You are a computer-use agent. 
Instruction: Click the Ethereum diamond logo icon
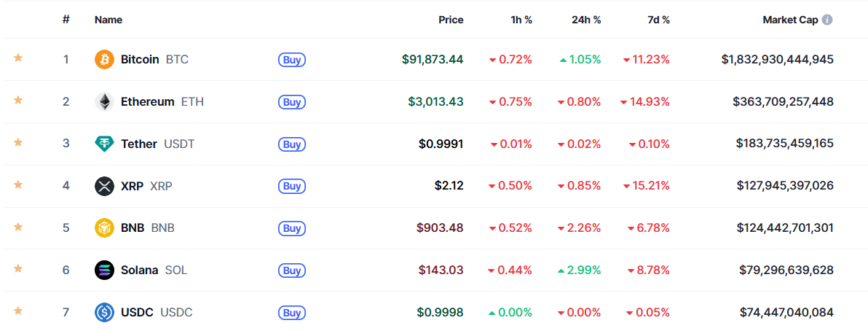[104, 101]
